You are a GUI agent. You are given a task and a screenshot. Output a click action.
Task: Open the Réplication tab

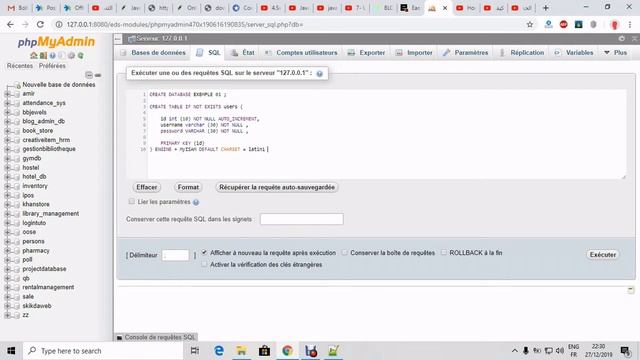pos(522,53)
